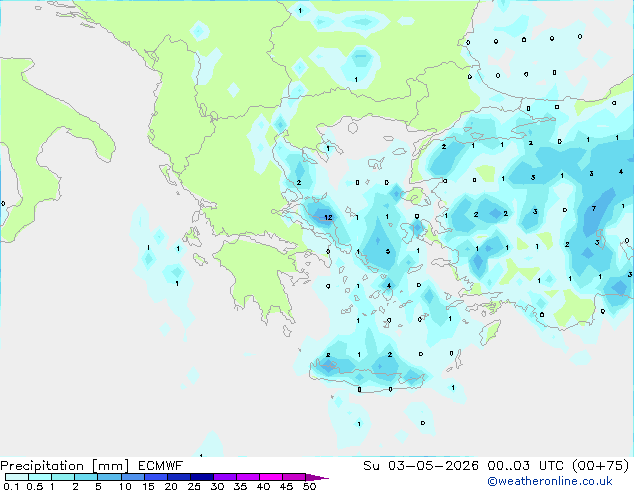Click the '0.1' legend scale label

click(x=11, y=486)
